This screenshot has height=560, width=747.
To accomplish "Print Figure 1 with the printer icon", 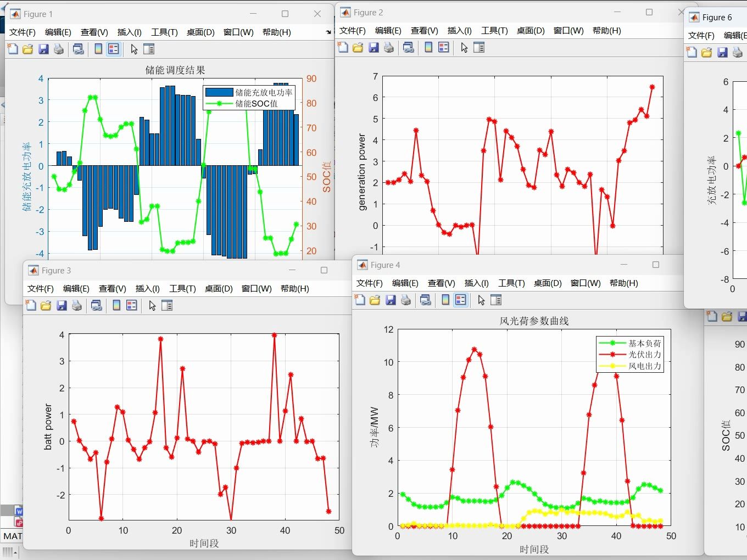I will (59, 49).
